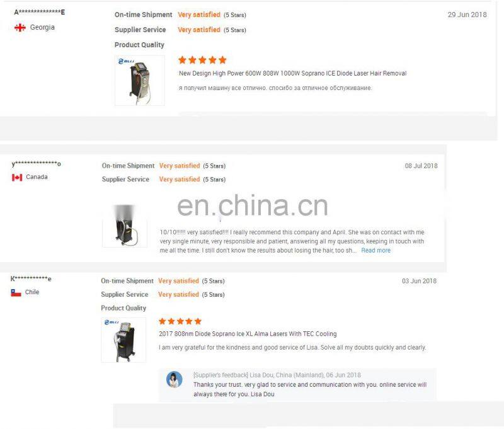Open the New Design High Power Soprano ICE product link

[x=292, y=73]
